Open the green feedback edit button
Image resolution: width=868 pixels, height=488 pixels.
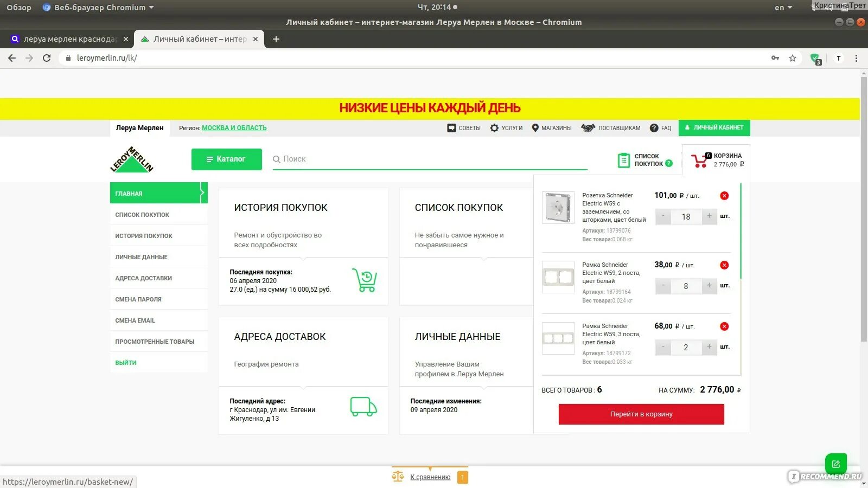(x=836, y=464)
